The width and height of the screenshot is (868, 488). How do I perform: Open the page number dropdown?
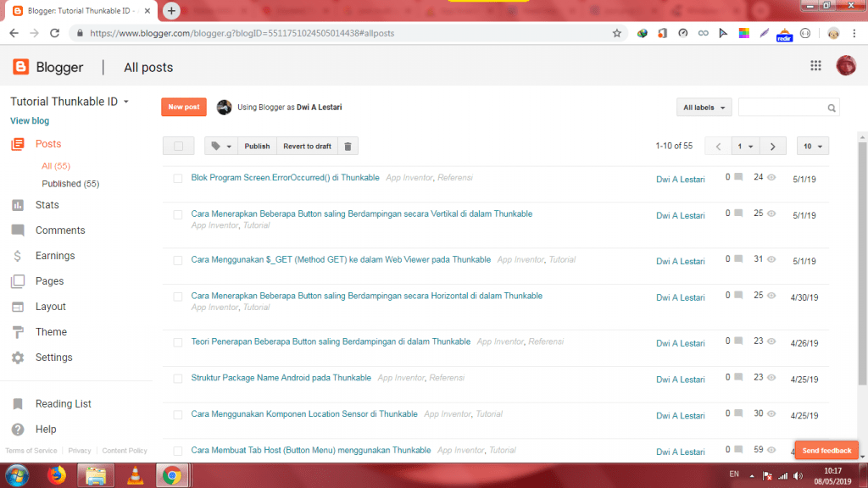(745, 146)
